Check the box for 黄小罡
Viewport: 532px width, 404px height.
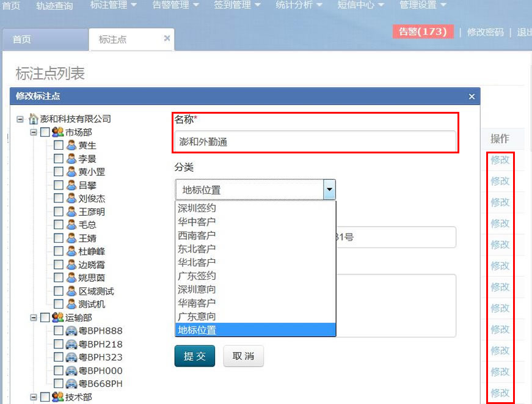point(59,172)
